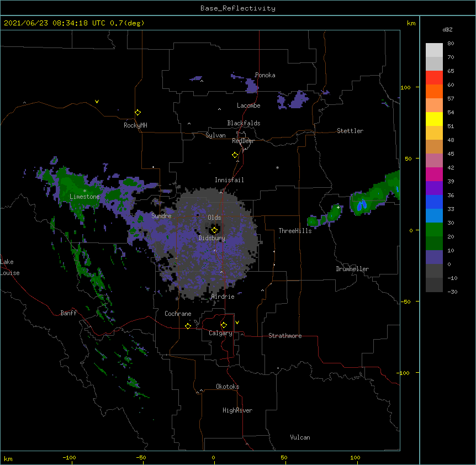This screenshot has width=476, height=465.
Task: Choose the purple 36-39 dBZ legend swatch
Action: (x=434, y=188)
